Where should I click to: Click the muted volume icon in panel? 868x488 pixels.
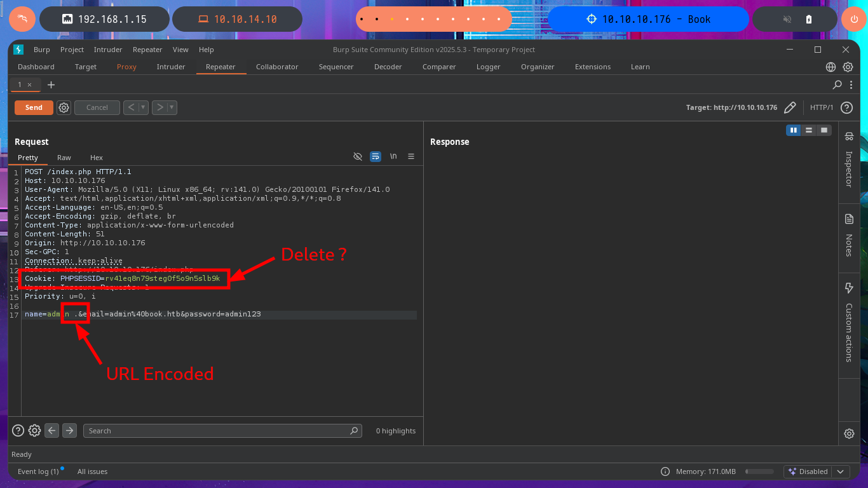pyautogui.click(x=786, y=19)
